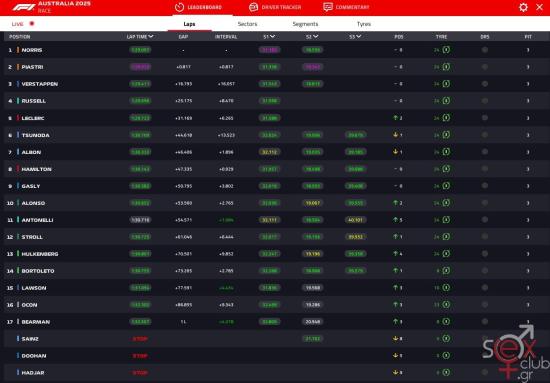Close the live timing window
The image size is (550, 383).
pyautogui.click(x=539, y=7)
